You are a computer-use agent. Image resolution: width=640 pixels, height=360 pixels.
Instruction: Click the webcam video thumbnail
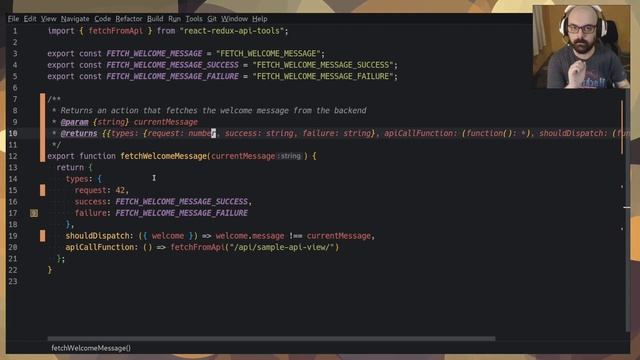click(x=581, y=47)
